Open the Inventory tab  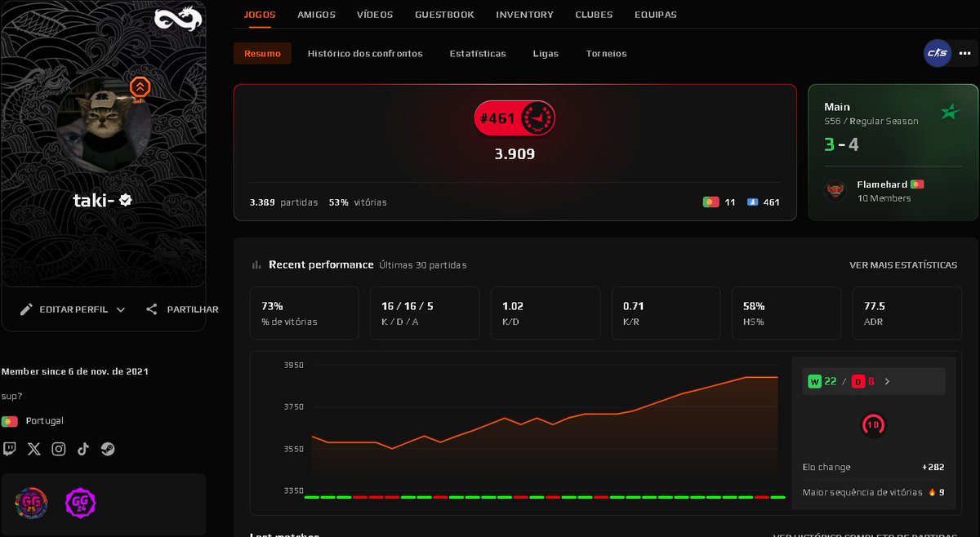pyautogui.click(x=524, y=15)
